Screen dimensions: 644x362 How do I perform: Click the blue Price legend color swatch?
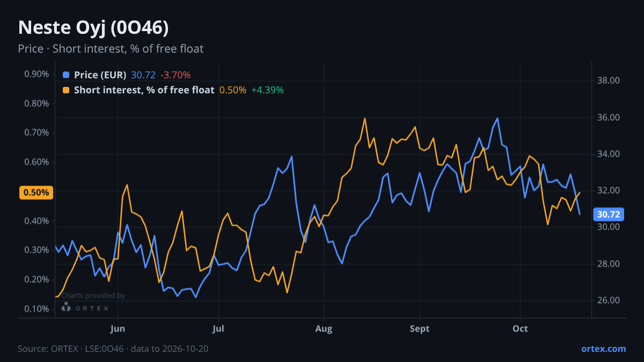tap(66, 75)
